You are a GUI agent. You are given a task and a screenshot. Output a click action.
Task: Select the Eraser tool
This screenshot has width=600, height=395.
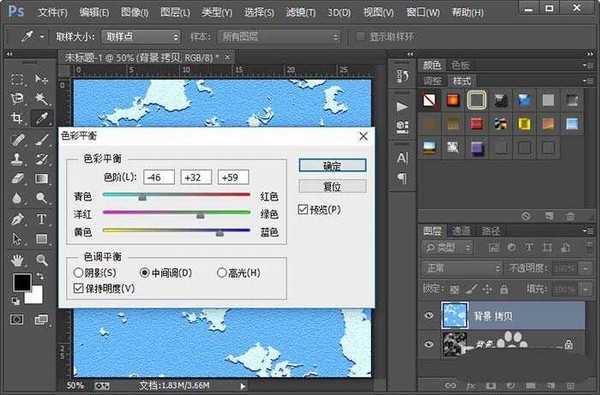(17, 178)
